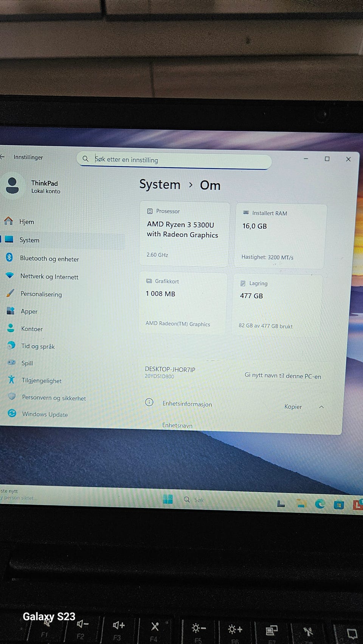This screenshot has width=363, height=644.
Task: Open the Lagring 477 GB card
Action: (x=277, y=304)
